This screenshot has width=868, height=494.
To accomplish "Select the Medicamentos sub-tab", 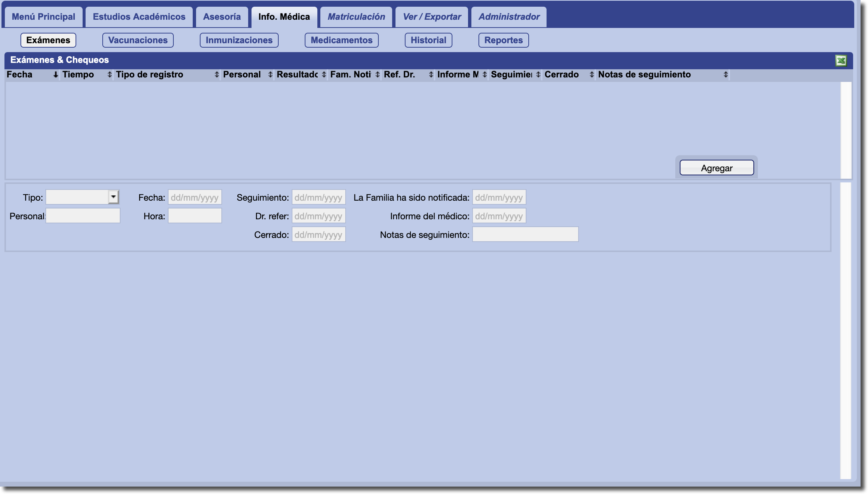I will tap(341, 40).
